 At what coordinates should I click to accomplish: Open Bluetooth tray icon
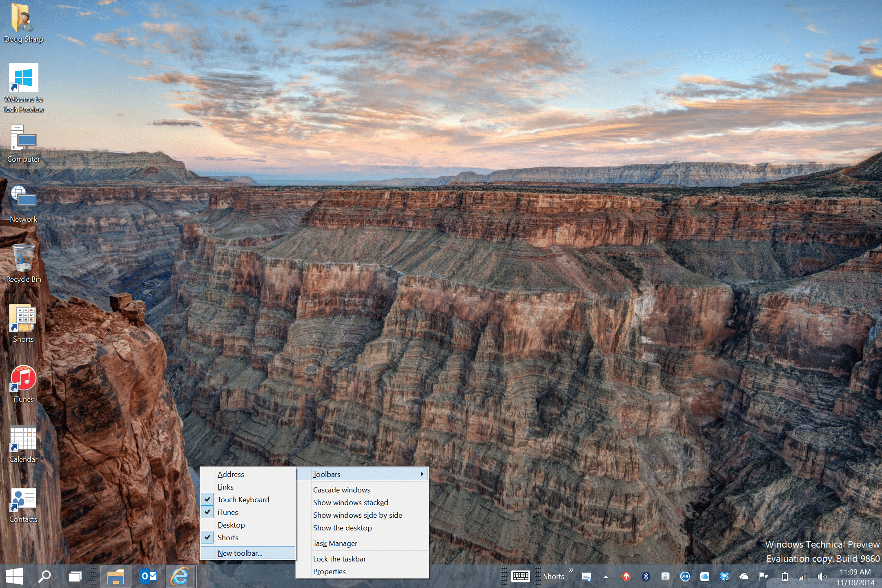[x=646, y=577]
